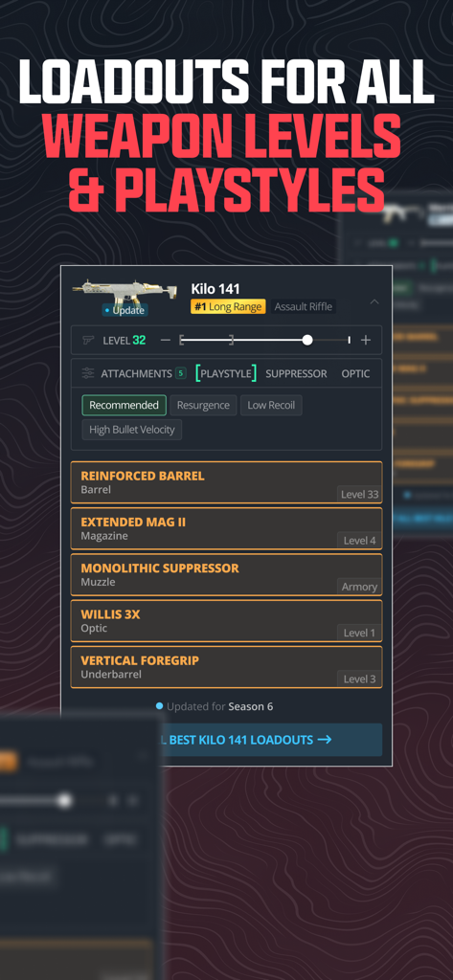
Task: Click the Level 3 badge
Action: tap(359, 679)
